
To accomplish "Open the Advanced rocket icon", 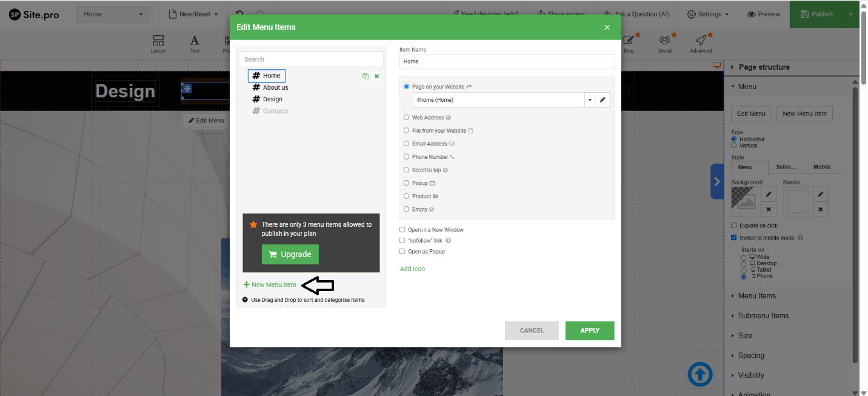I will 701,44.
